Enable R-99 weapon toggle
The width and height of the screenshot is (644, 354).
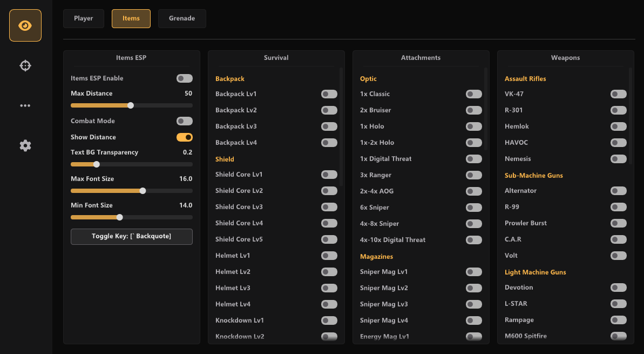click(618, 207)
